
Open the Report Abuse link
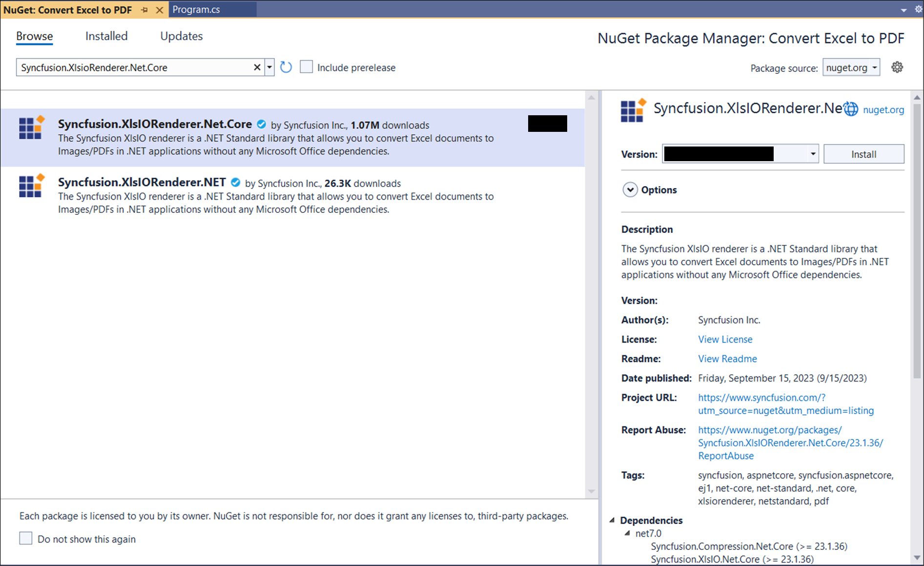click(x=790, y=443)
